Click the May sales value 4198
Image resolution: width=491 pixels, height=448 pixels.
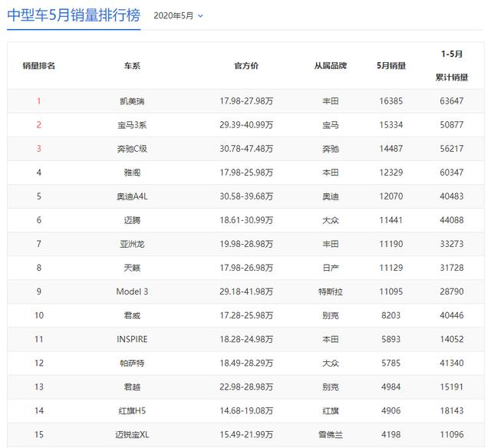(x=390, y=434)
